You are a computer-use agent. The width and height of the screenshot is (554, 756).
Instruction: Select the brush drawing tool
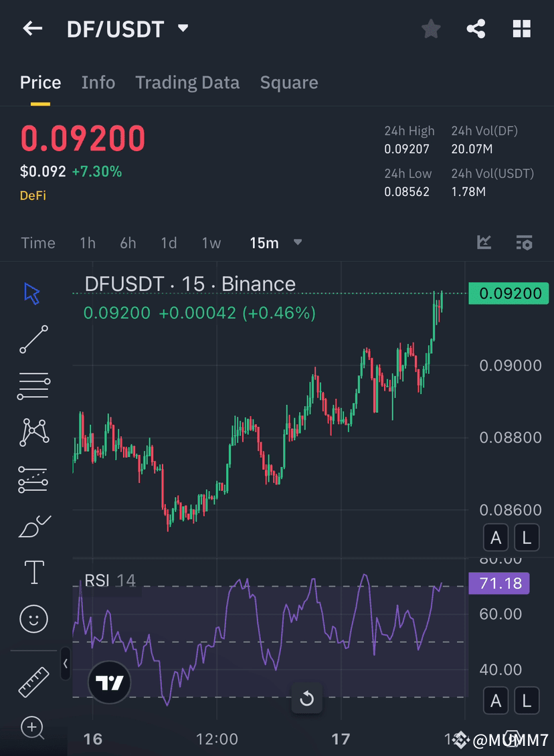(34, 526)
